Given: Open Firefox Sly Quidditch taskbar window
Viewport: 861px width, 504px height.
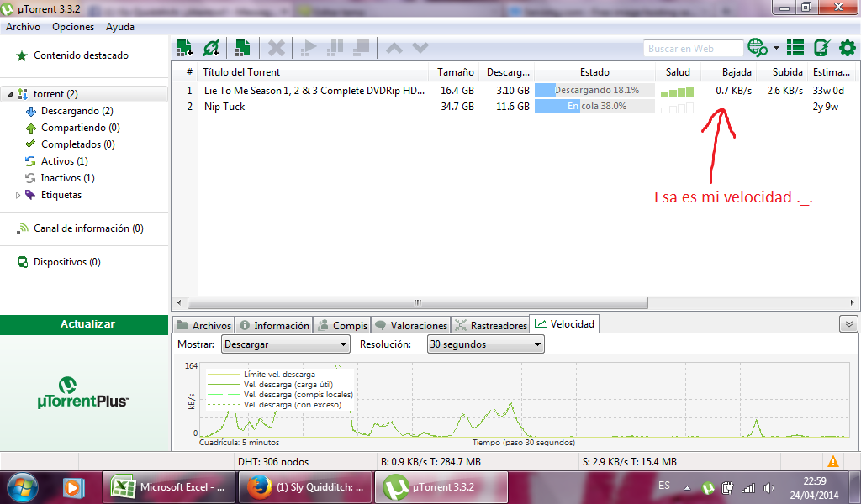Looking at the screenshot, I should pos(305,487).
